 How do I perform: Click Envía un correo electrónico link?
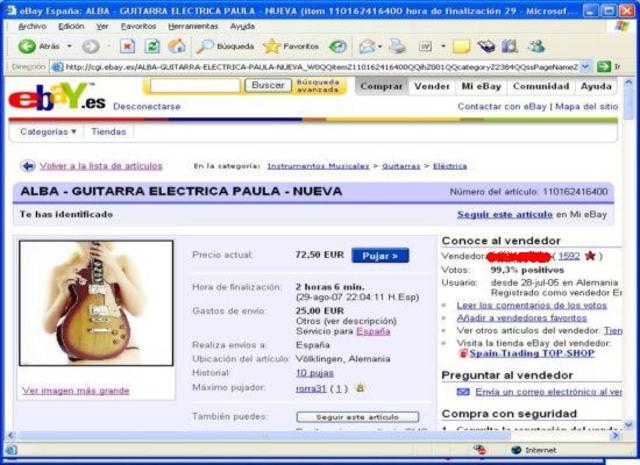[x=549, y=392]
